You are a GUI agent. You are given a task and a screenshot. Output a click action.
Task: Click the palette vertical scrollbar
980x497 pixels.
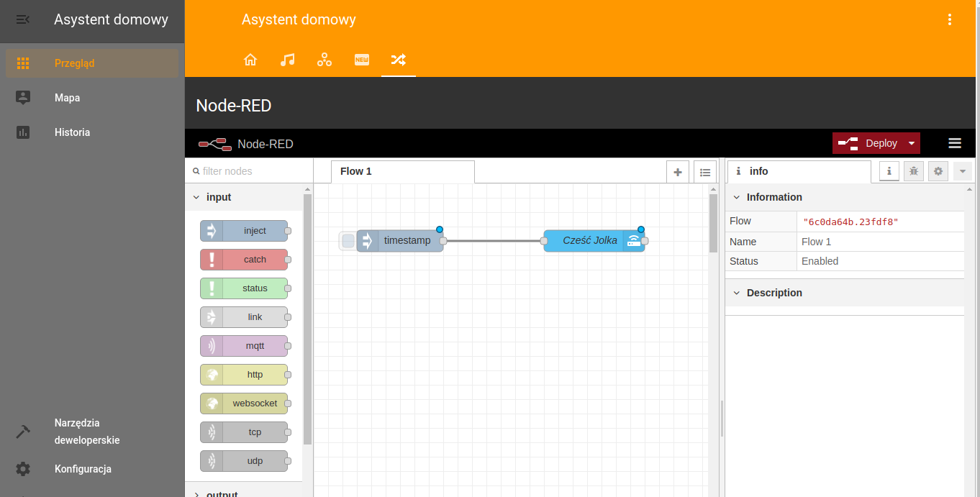coord(308,319)
